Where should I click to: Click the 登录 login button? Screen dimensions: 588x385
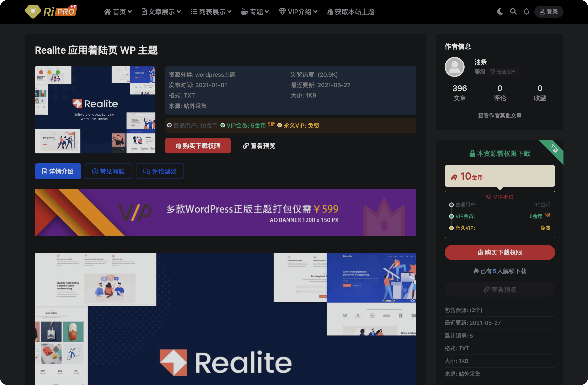[x=549, y=12]
